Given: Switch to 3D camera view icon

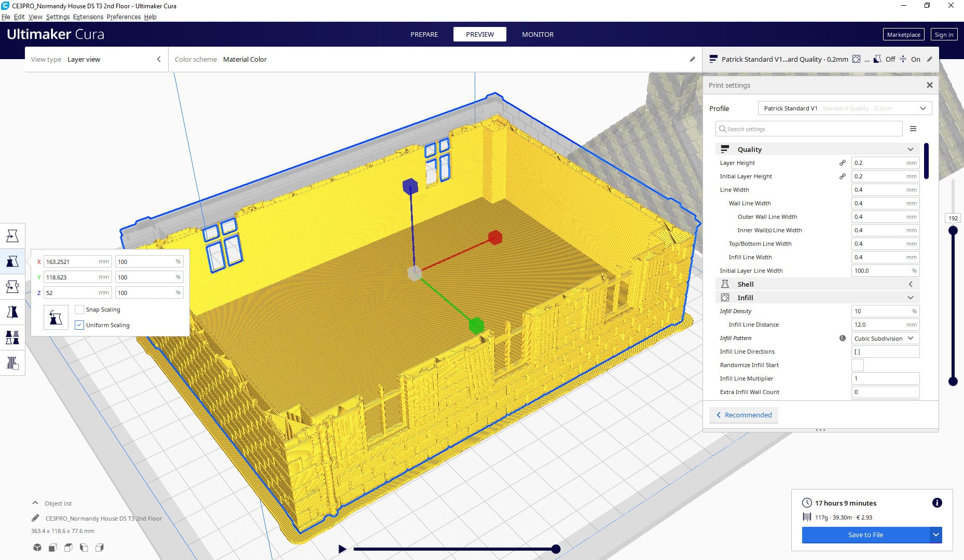Looking at the screenshot, I should [x=37, y=548].
